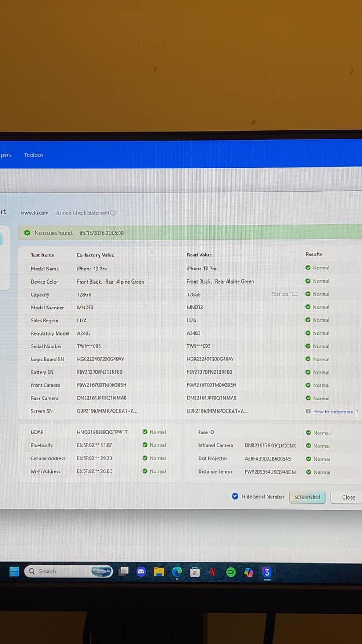The image size is (362, 644).
Task: Click the timestamp '05/15/2026 23:05:09'
Action: tap(101, 233)
